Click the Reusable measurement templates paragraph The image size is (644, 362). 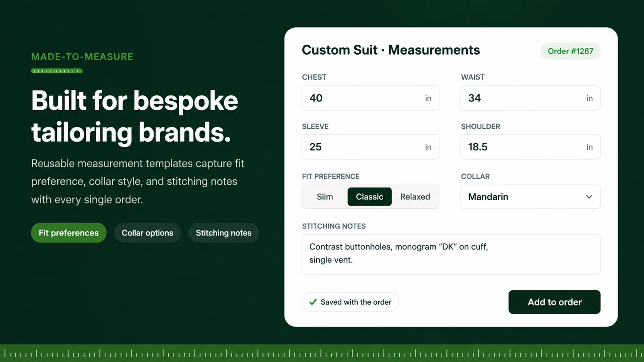pos(138,181)
